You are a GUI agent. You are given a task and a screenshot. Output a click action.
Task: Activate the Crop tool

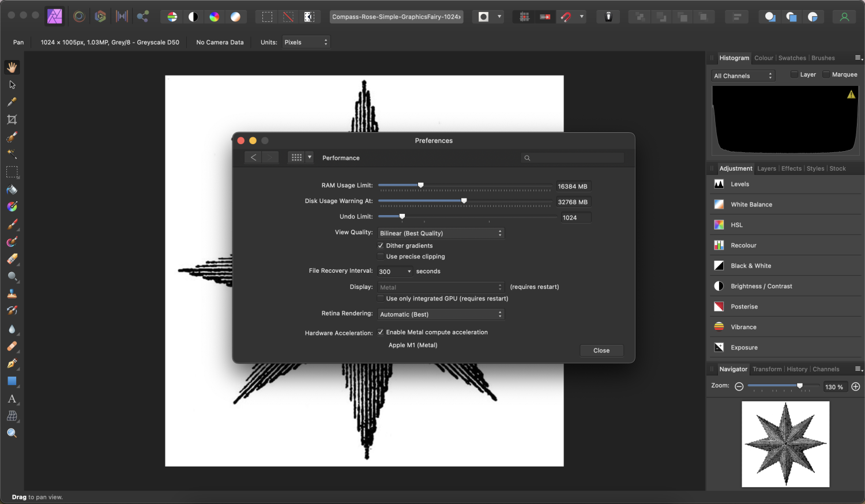click(x=12, y=119)
